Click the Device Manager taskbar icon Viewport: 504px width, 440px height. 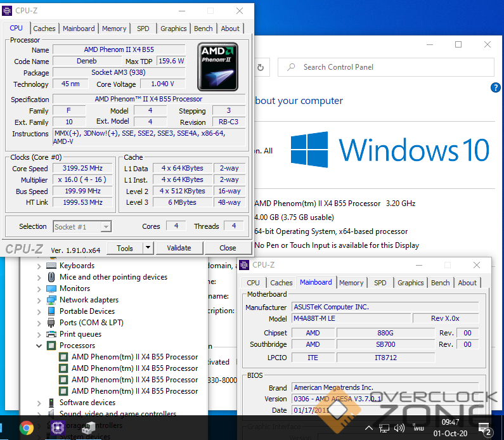tap(88, 428)
